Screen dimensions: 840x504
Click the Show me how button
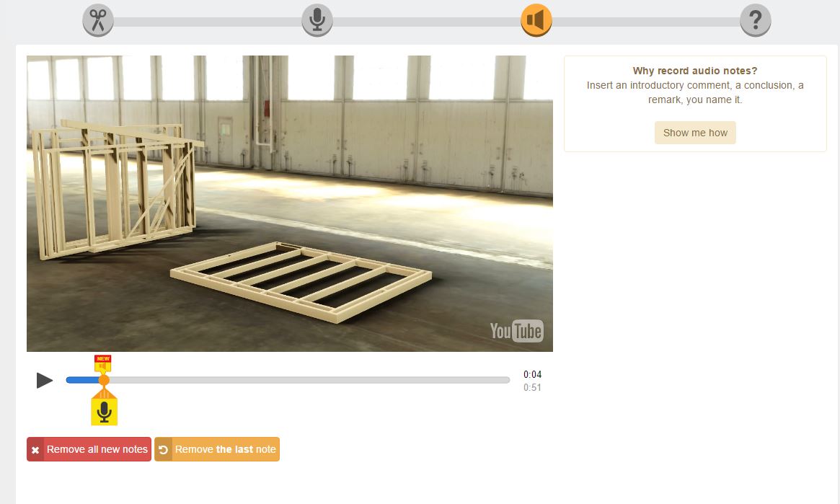(x=695, y=133)
